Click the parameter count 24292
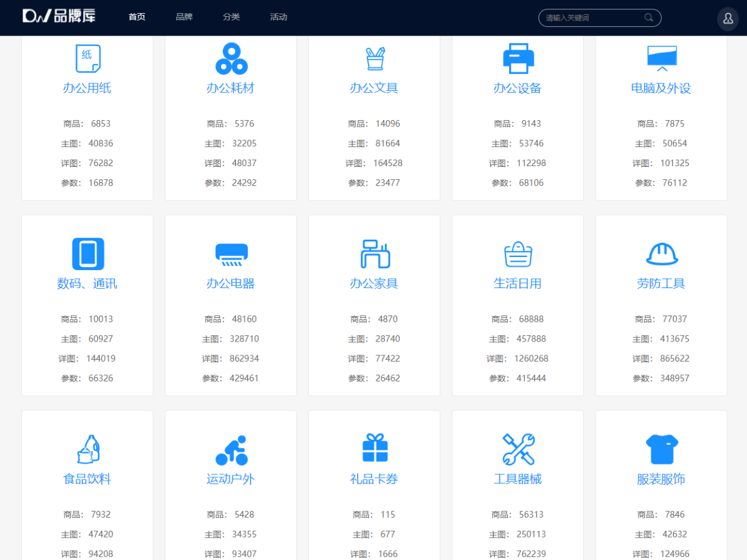 244,183
